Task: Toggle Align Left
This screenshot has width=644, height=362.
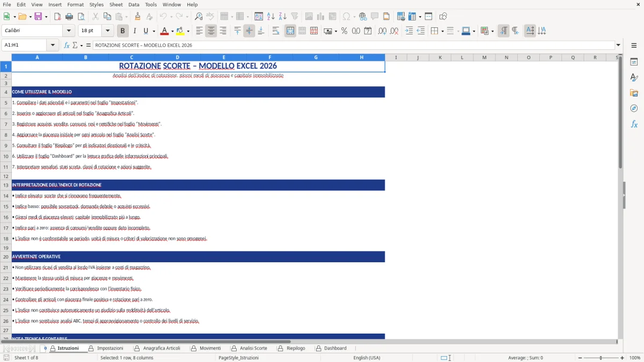Action: (x=200, y=31)
